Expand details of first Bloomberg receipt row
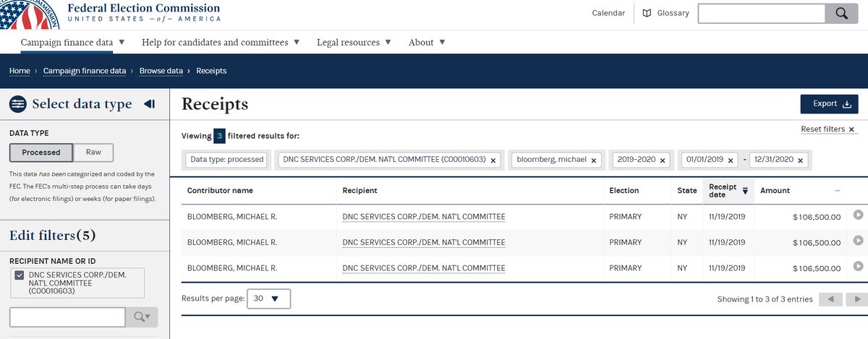Image resolution: width=868 pixels, height=339 pixels. click(858, 215)
